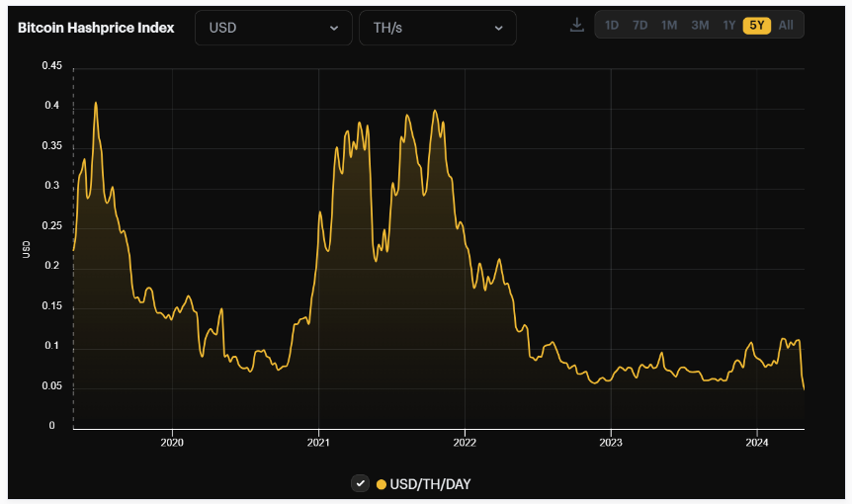Viewport: 852px width, 504px height.
Task: Click the 0.4 y-axis value
Action: click(52, 106)
